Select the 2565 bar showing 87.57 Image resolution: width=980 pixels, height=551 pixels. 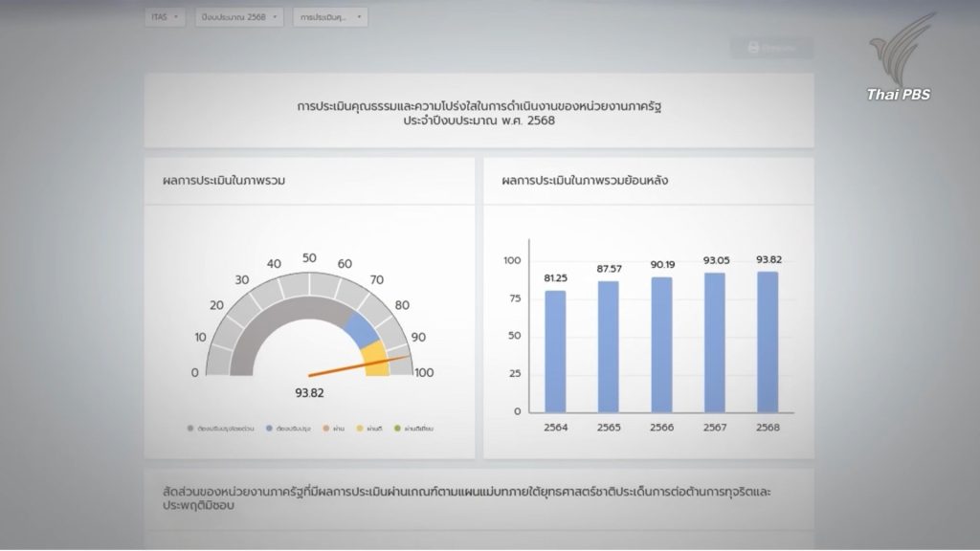609,346
